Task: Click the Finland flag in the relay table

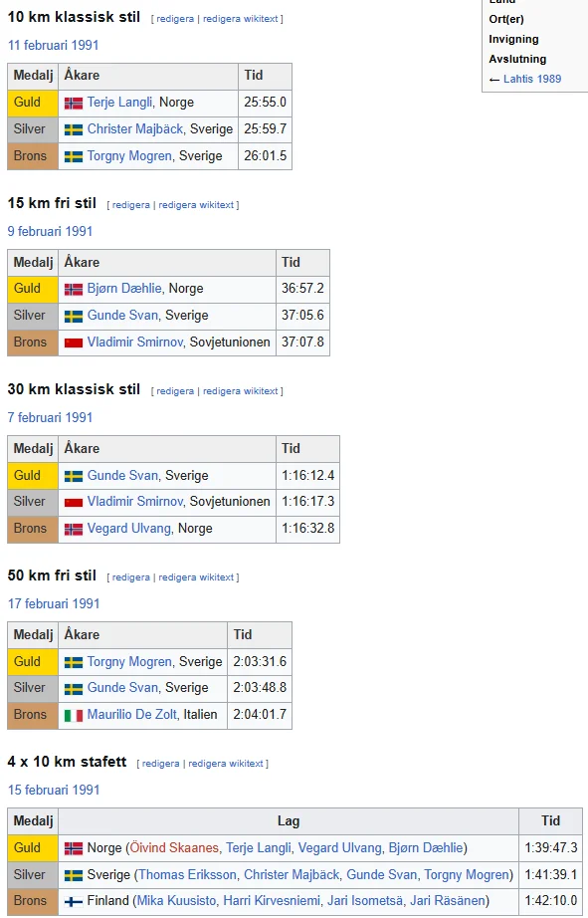Action: pyautogui.click(x=74, y=902)
